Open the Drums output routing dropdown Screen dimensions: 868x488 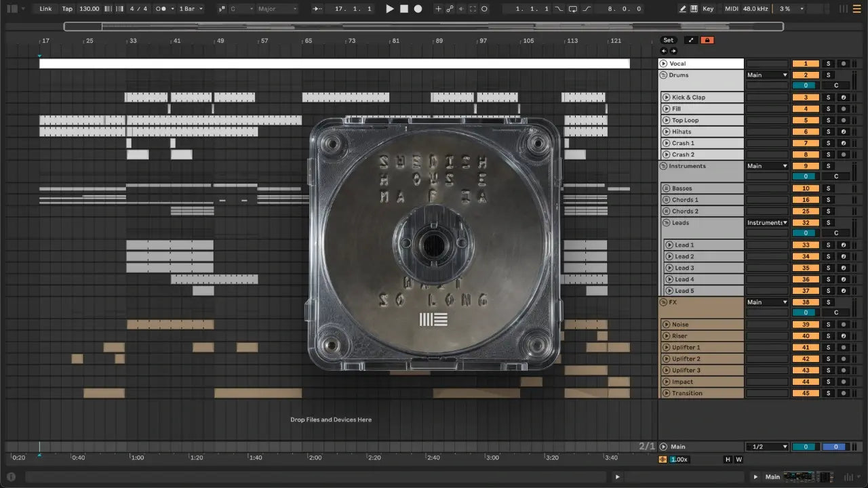click(x=767, y=75)
